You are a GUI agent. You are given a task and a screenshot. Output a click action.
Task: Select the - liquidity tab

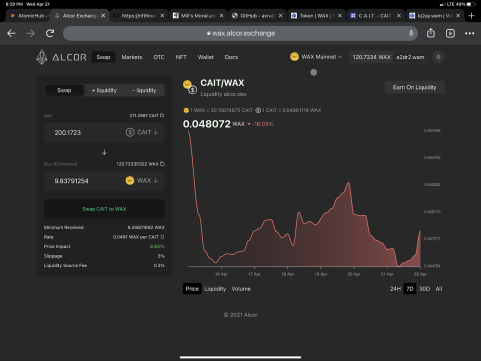click(144, 90)
